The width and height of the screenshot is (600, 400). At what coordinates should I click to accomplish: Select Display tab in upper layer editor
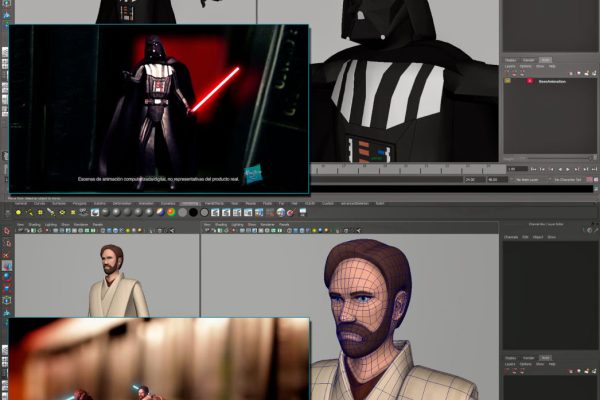pos(510,60)
